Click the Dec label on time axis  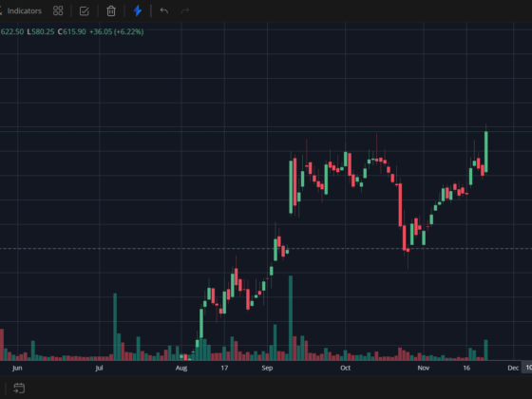(x=513, y=369)
